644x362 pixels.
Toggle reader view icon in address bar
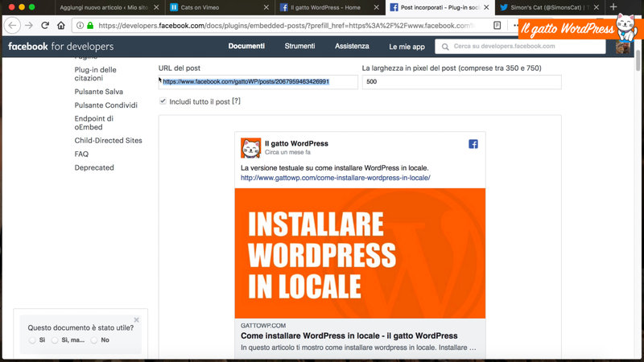point(497,26)
